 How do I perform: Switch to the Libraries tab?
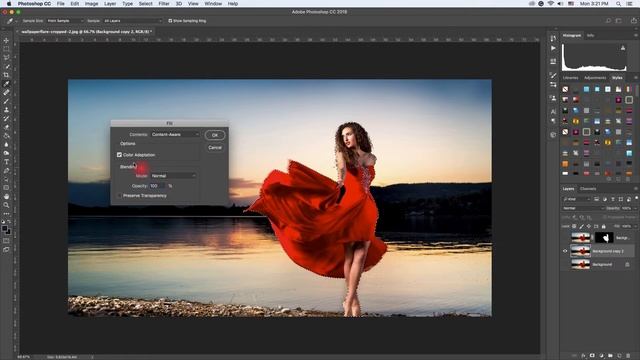coord(570,78)
